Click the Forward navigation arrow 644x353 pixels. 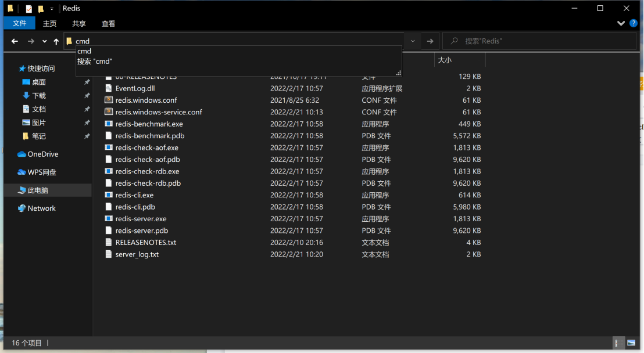click(31, 41)
